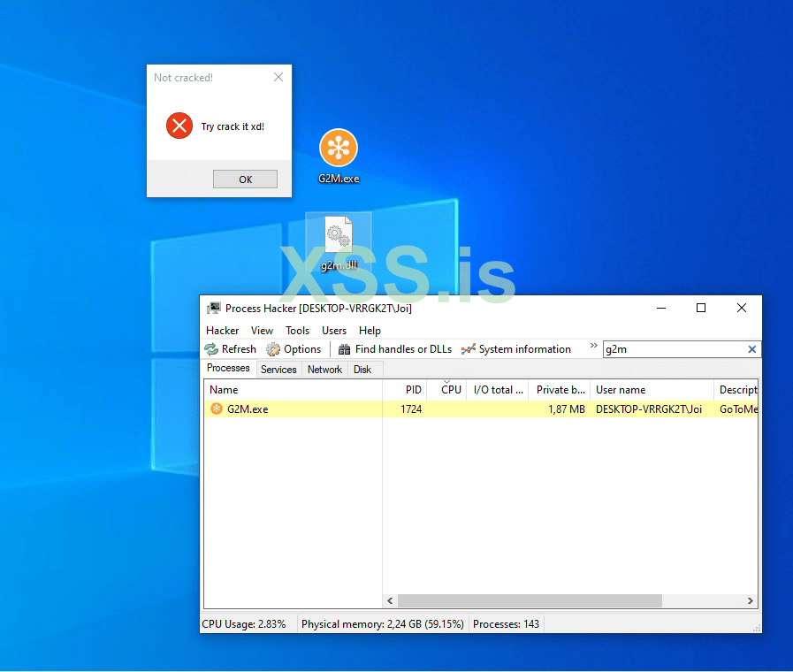Click Find handles or DLLs
Image resolution: width=793 pixels, height=672 pixels.
395,349
